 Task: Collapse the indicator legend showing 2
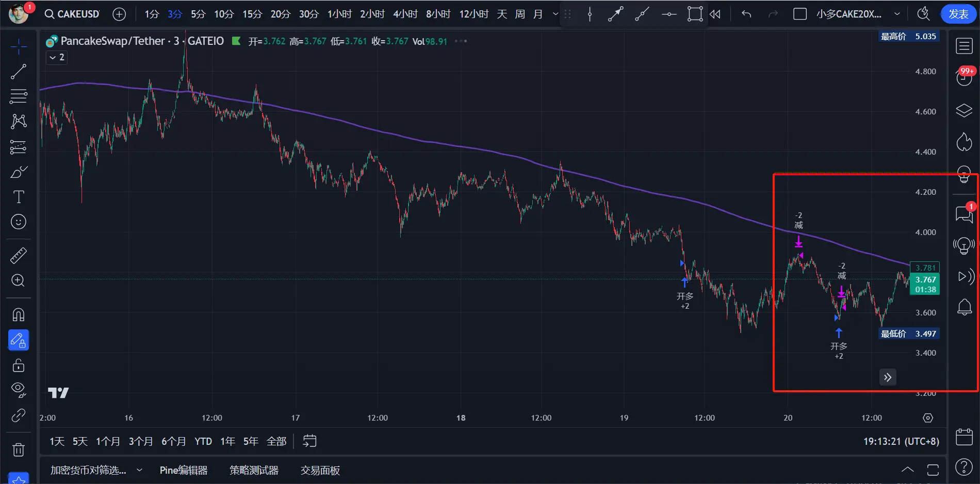click(57, 57)
